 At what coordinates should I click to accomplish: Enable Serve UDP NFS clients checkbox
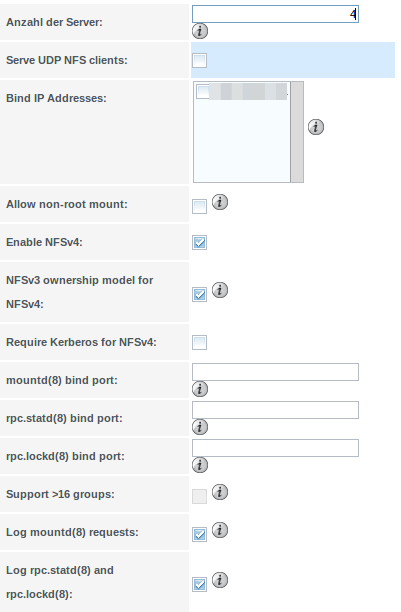coord(200,60)
